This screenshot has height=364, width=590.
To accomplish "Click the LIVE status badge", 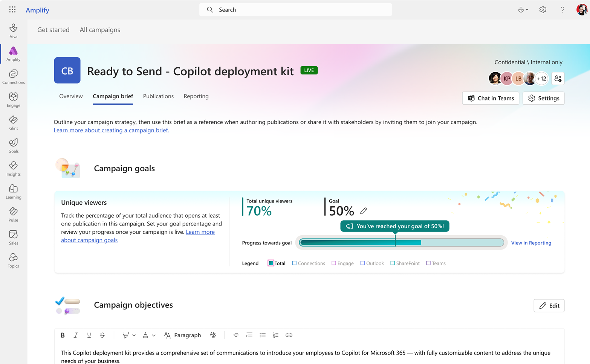I will point(309,70).
